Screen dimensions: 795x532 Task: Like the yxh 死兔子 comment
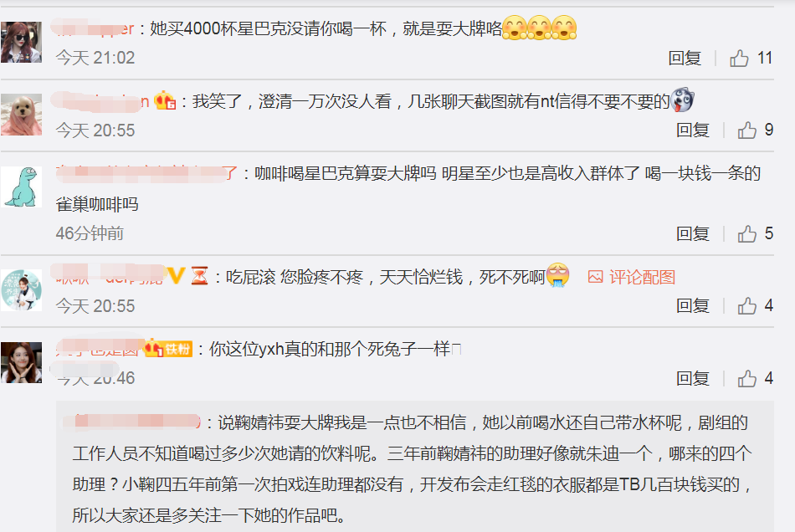746,378
